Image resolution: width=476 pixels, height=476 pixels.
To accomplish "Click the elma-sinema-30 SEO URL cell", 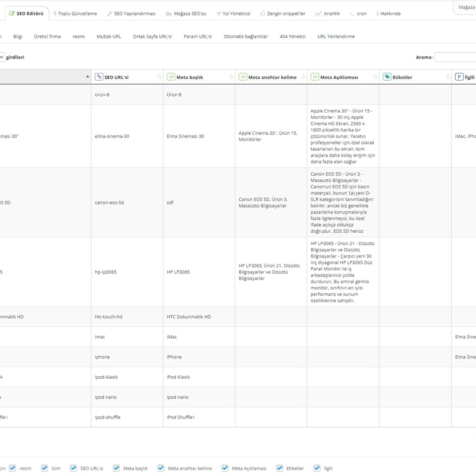I will coord(127,137).
